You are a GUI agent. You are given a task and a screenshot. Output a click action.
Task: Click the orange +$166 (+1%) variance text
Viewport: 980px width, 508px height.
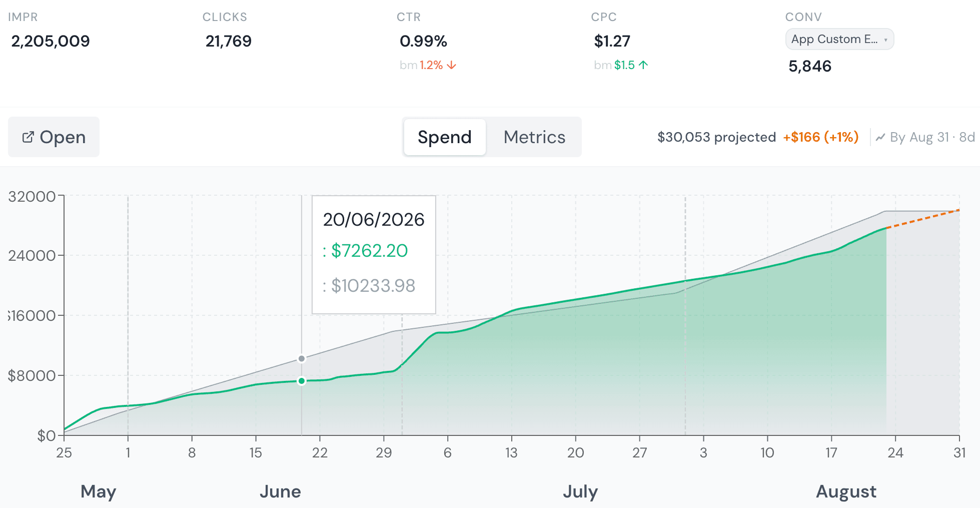(x=821, y=137)
